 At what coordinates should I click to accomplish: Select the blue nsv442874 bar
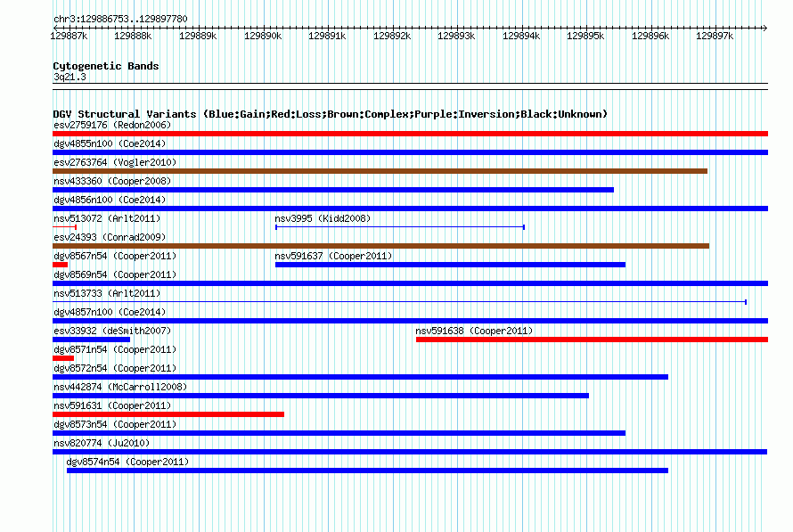pyautogui.click(x=321, y=396)
